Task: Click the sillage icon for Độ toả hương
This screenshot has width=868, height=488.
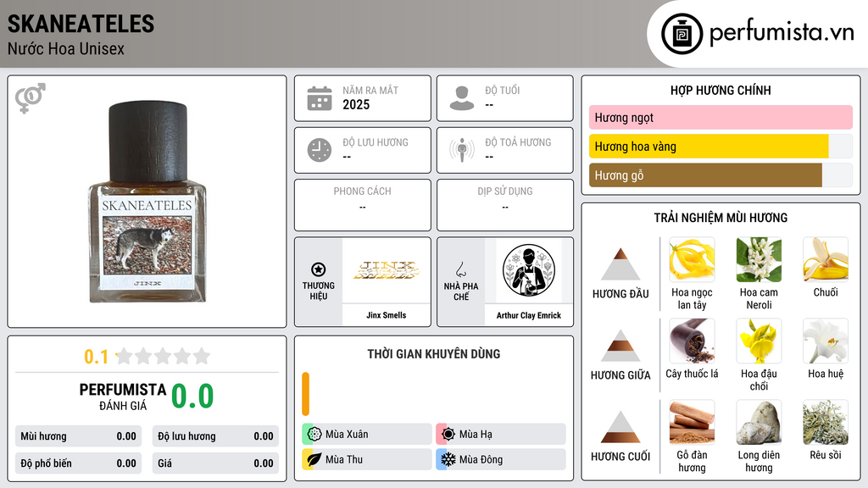Action: (462, 150)
